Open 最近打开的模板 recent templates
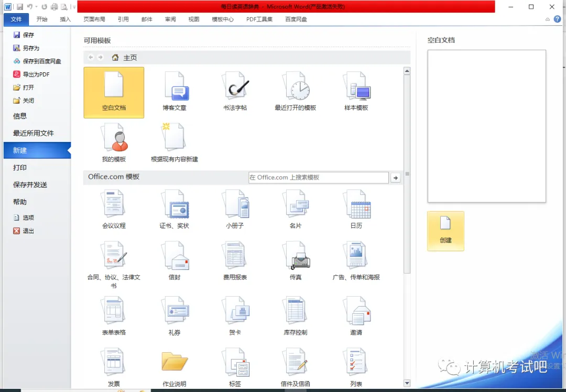Viewport: 566px width, 392px height. click(x=295, y=92)
